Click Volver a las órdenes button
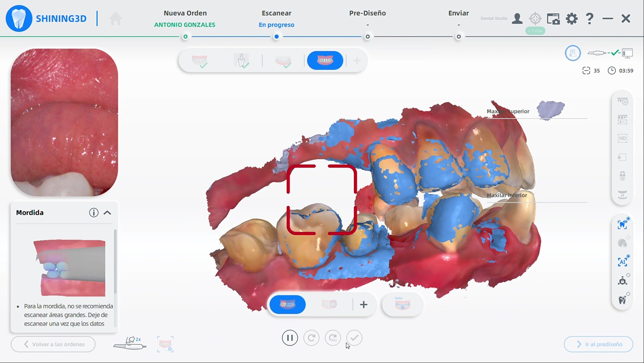644x363 pixels. point(53,344)
